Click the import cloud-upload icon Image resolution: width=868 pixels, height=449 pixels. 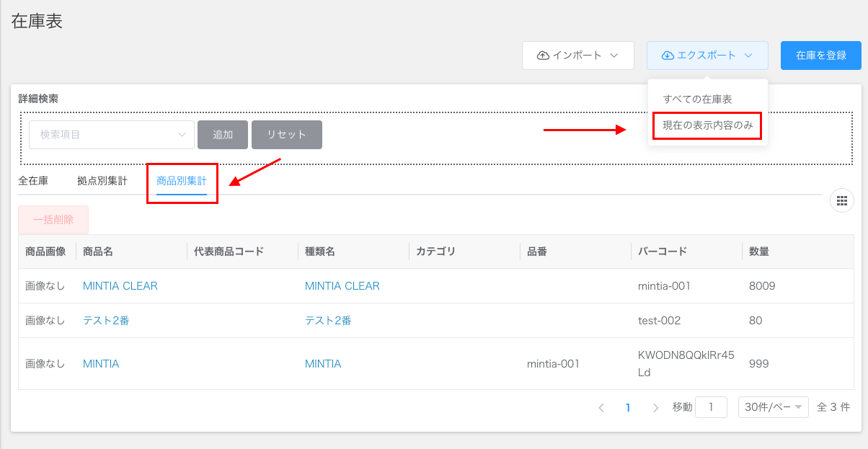pos(543,55)
